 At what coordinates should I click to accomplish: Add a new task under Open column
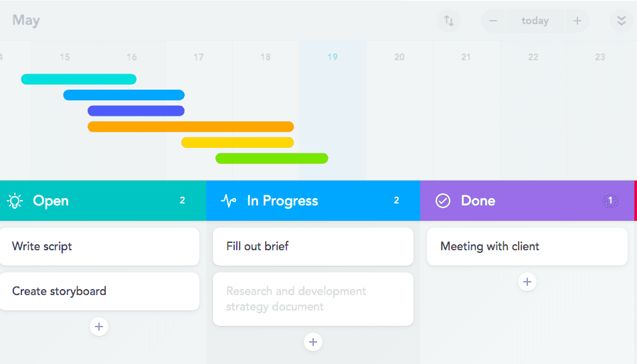(x=99, y=327)
